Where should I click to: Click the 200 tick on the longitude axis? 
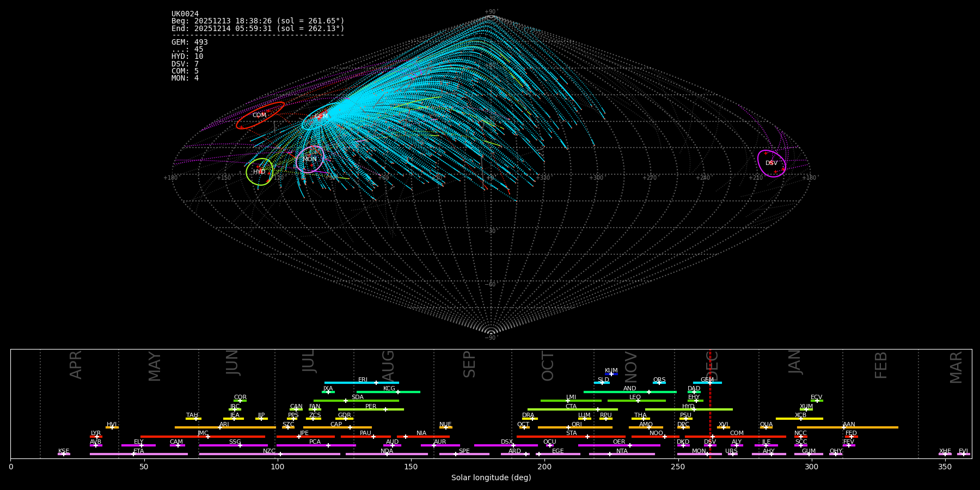544,467
